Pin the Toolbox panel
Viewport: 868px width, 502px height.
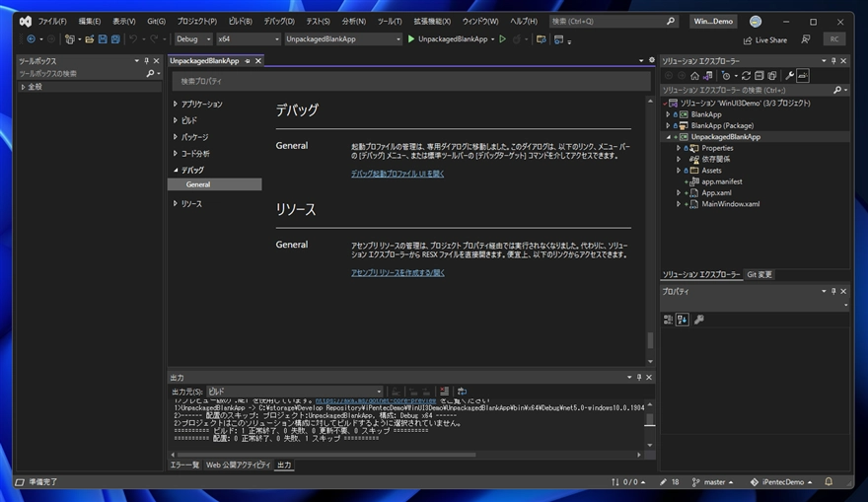click(x=147, y=61)
